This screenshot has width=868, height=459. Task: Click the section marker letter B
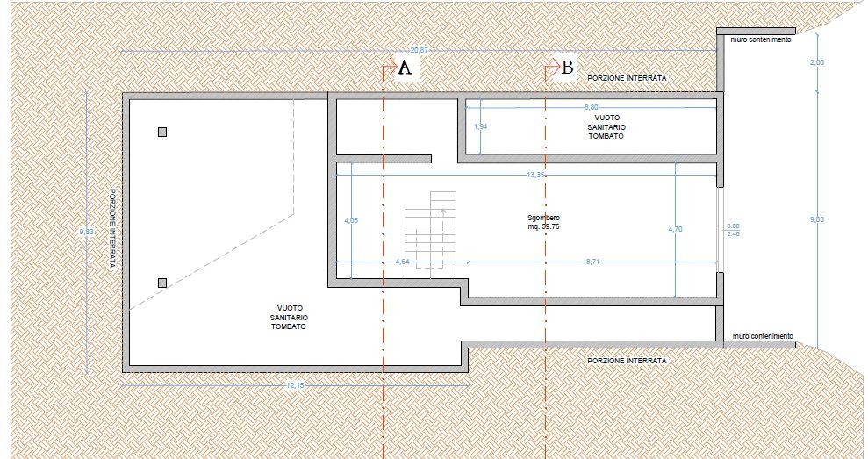(568, 68)
